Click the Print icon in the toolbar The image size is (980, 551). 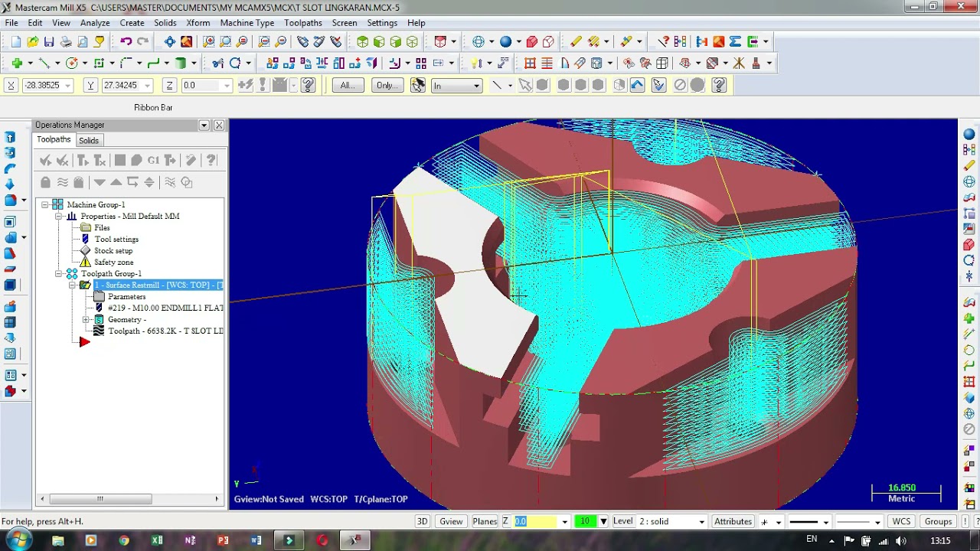66,41
